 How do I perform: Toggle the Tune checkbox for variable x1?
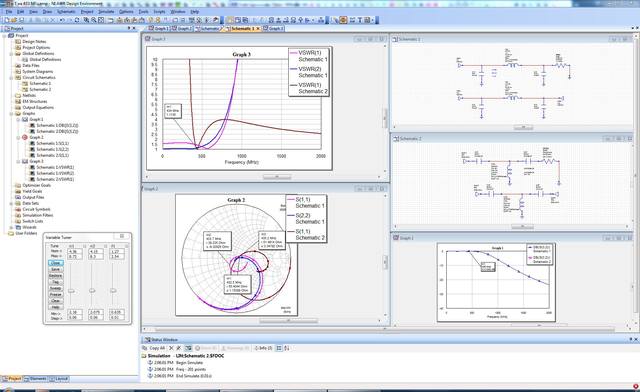85,246
